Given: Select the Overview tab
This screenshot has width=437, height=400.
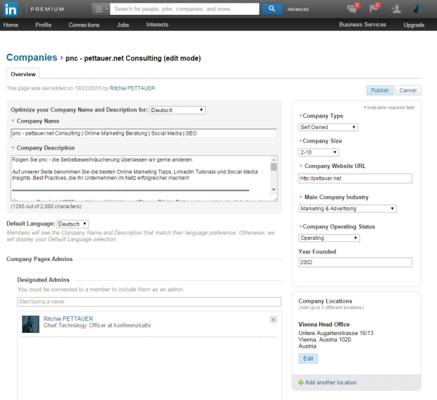Looking at the screenshot, I should (x=23, y=74).
